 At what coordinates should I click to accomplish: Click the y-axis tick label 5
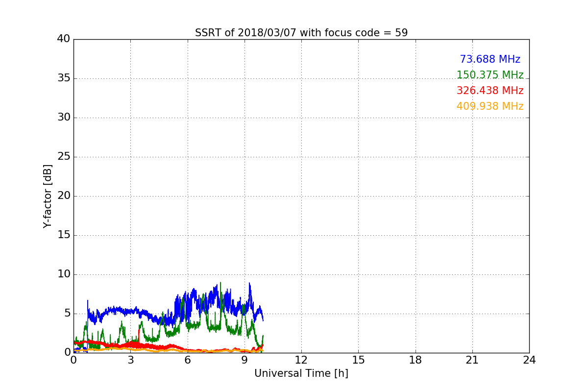point(67,313)
